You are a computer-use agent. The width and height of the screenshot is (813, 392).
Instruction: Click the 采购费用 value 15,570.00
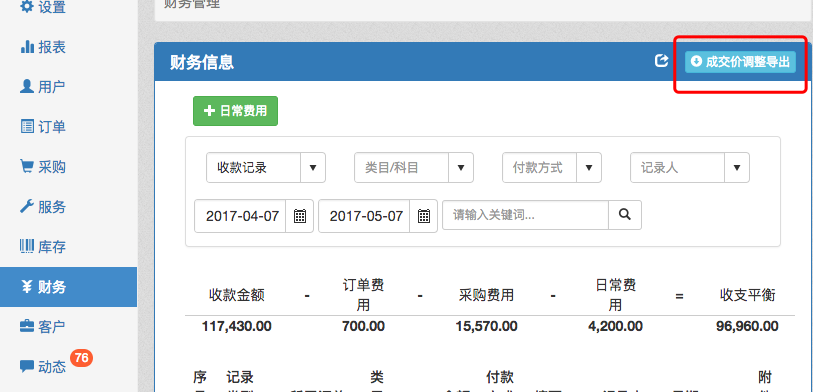point(486,326)
